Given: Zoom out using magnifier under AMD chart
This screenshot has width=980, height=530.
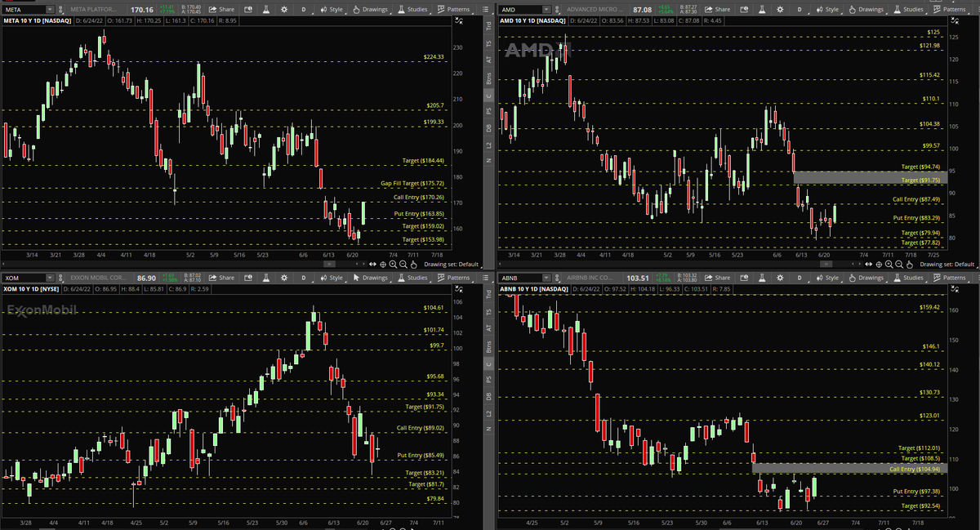Looking at the screenshot, I should [899, 264].
